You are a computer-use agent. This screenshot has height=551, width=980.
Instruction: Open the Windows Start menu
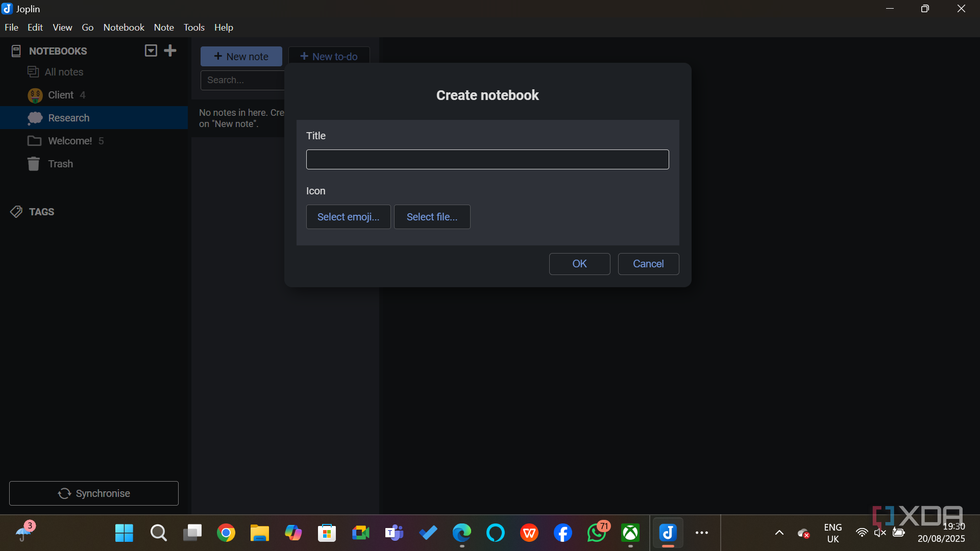tap(124, 533)
